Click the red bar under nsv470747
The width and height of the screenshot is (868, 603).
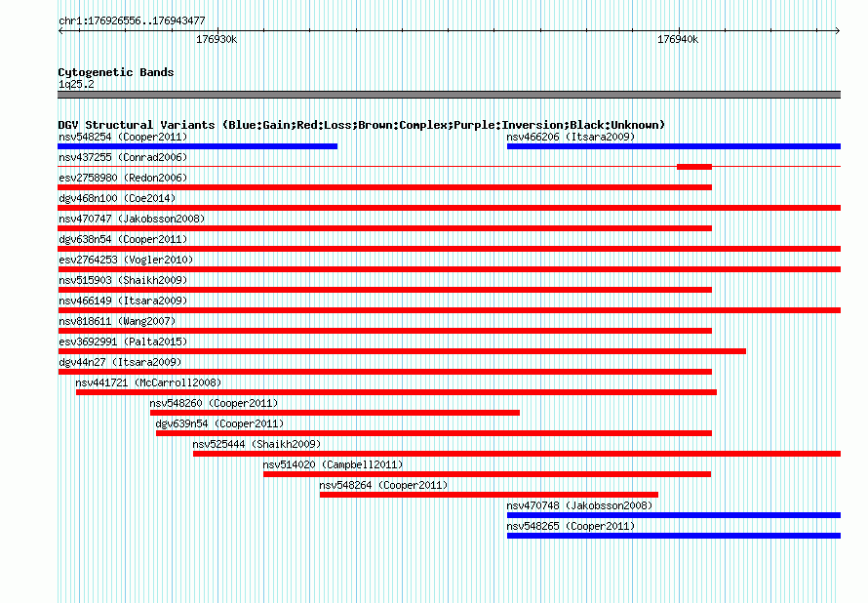point(384,228)
